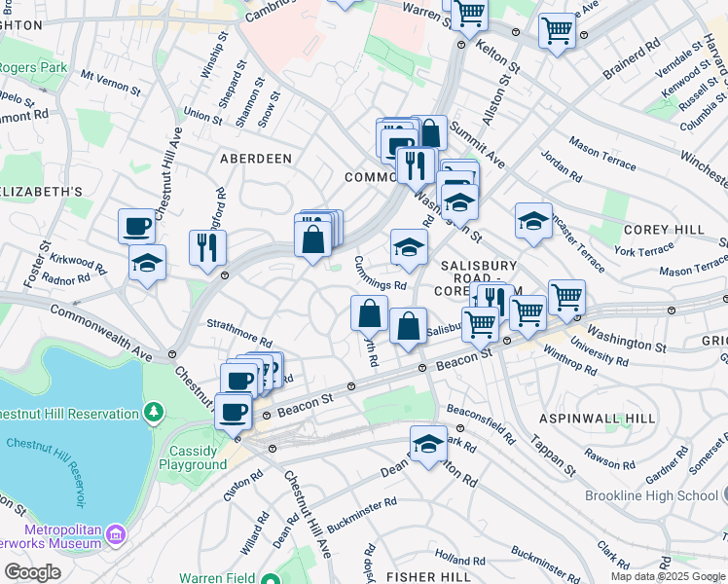Open the shopping bag marker beside Salisbury Rd
This screenshot has width=728, height=584.
pos(408,326)
